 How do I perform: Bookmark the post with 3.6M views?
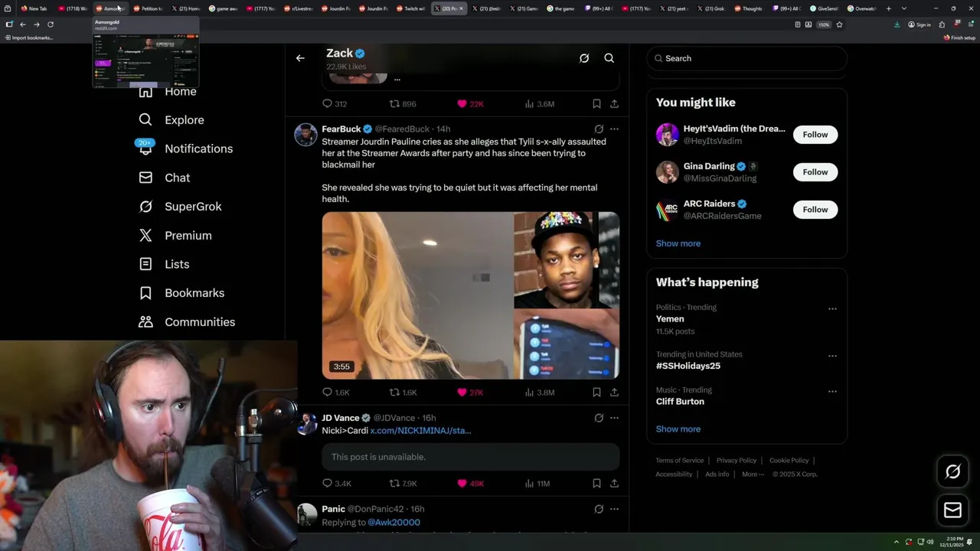(x=596, y=104)
